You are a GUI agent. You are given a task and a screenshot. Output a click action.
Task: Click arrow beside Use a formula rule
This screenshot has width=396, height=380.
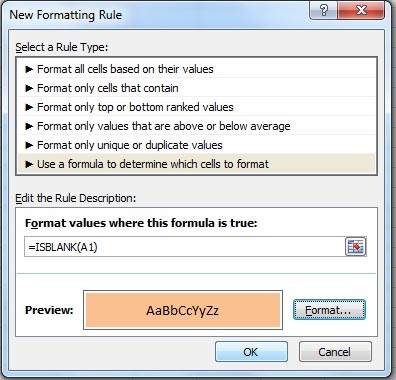[29, 164]
